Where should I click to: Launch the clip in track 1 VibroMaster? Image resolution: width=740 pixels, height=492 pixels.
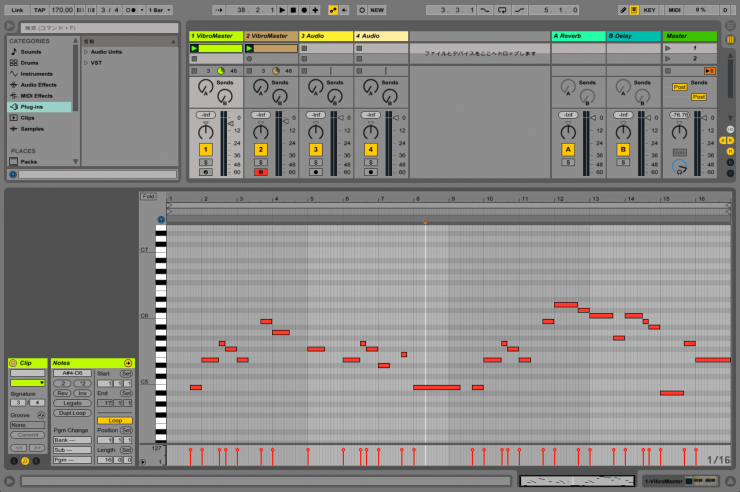194,48
